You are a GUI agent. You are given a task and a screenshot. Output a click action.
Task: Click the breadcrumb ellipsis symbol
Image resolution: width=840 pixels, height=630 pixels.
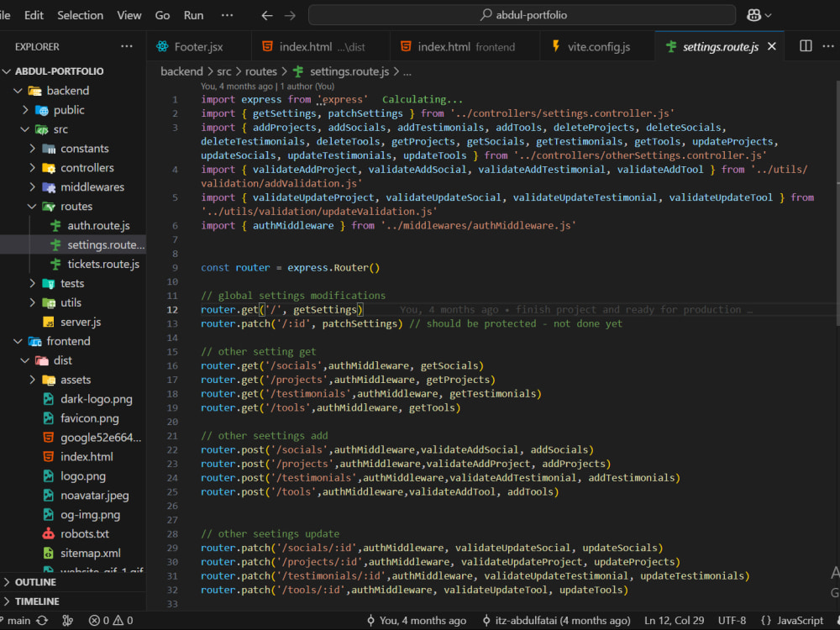[407, 71]
